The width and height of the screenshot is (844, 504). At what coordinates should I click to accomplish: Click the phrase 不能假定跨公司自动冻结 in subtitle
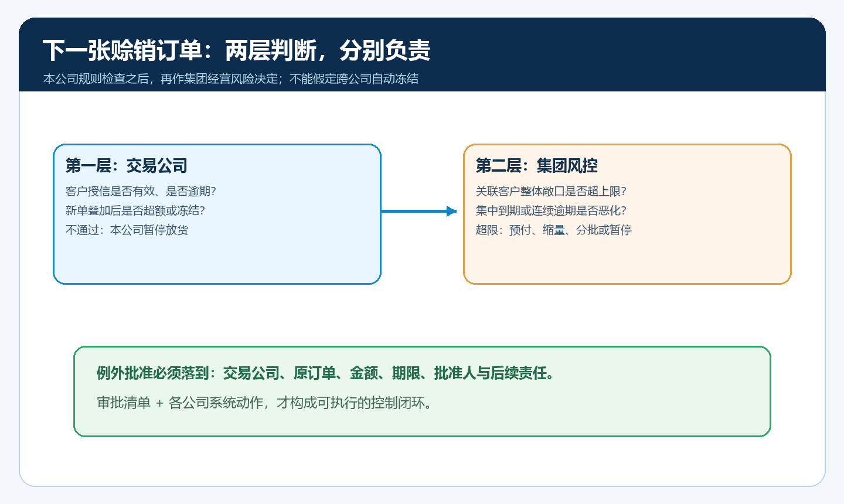(354, 79)
